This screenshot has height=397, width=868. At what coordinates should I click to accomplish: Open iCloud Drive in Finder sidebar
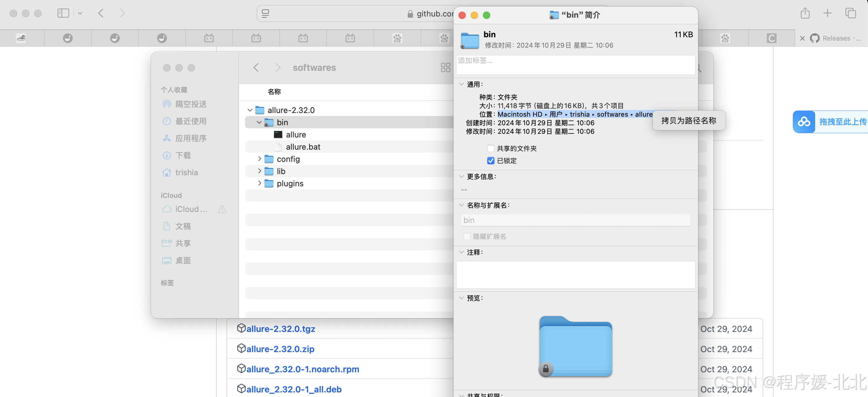(x=185, y=209)
